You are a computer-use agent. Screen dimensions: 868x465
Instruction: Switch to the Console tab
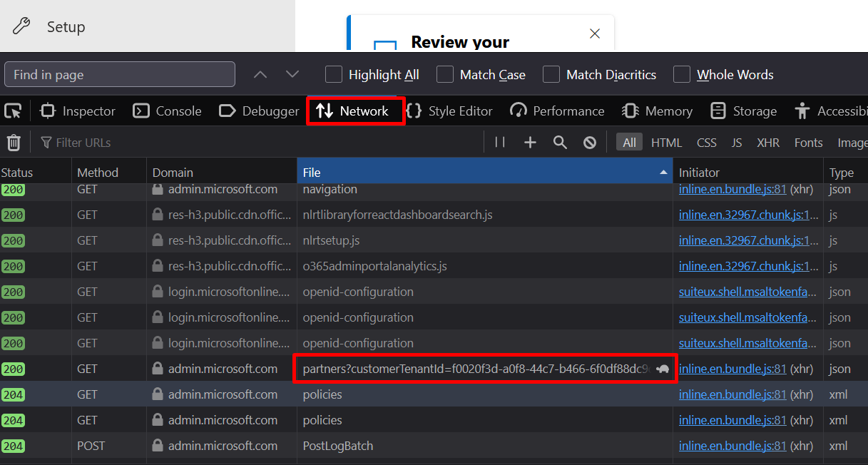(x=168, y=111)
